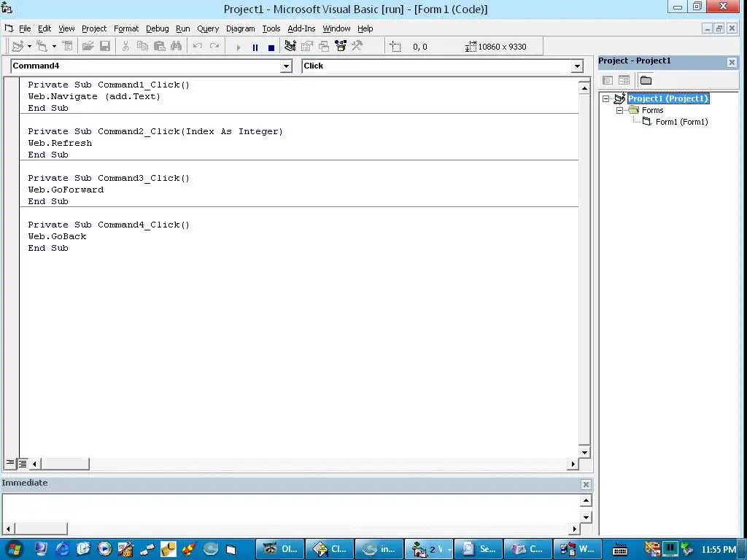Toggle Folders view in Project panel
The height and width of the screenshot is (560, 747).
click(x=646, y=80)
